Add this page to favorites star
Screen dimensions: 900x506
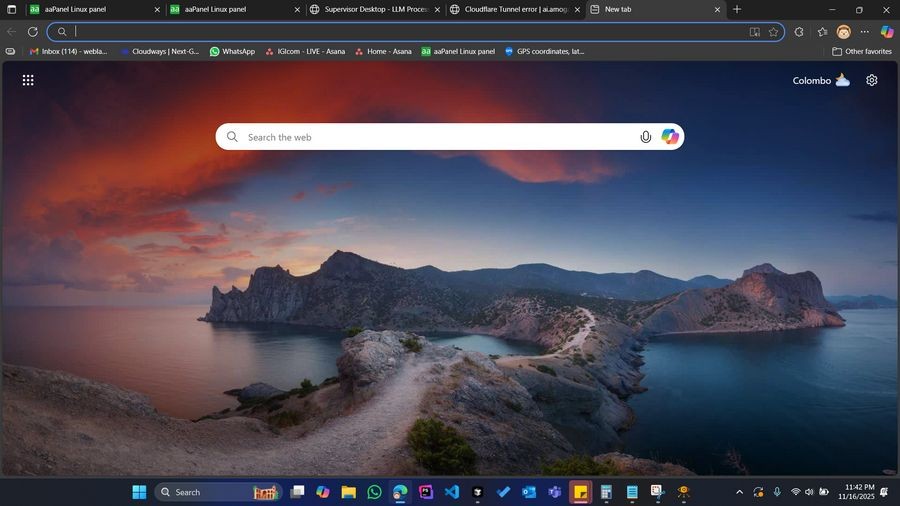773,31
